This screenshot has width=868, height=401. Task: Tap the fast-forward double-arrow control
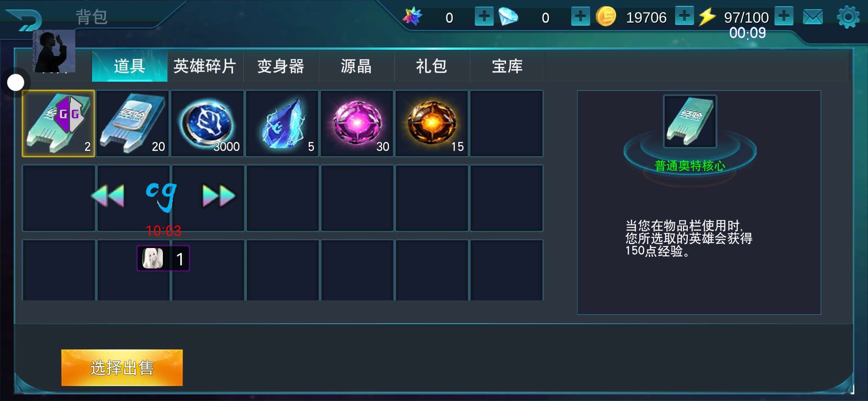pyautogui.click(x=219, y=196)
